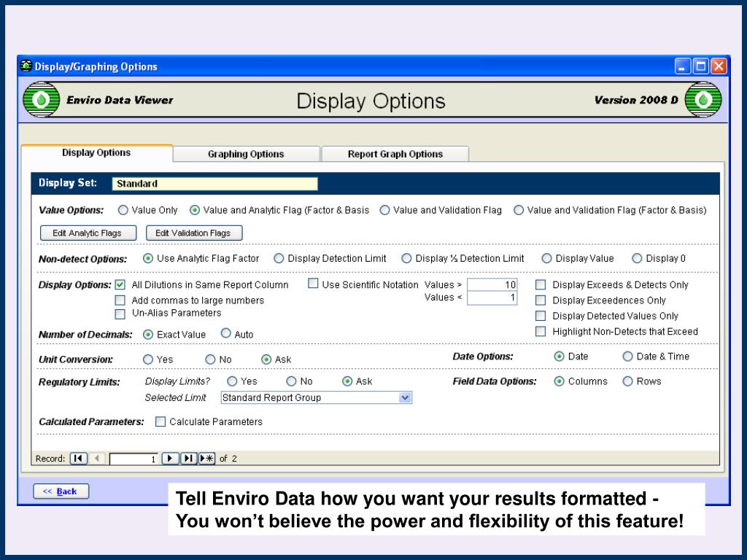Click Values less than field showing 1
Image resolution: width=747 pixels, height=560 pixels.
(492, 297)
